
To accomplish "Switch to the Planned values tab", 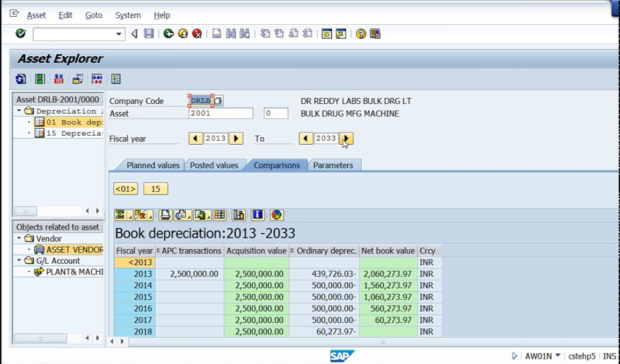I will [152, 166].
